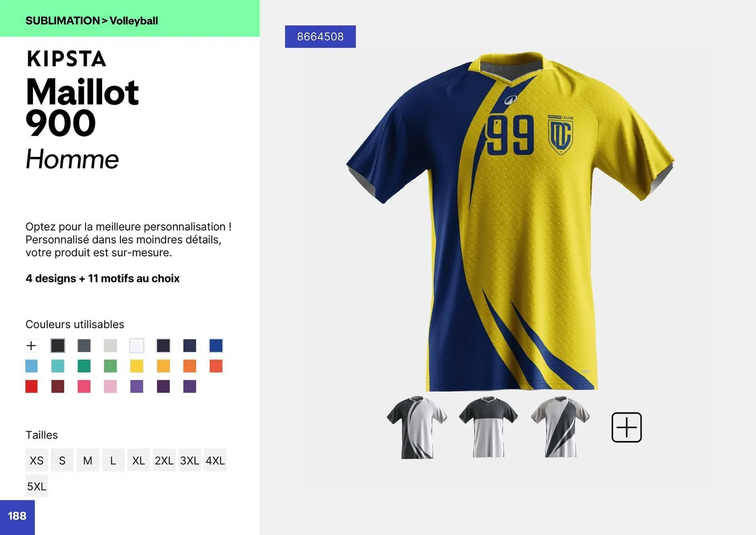This screenshot has width=756, height=535.
Task: Choose size XS
Action: point(37,460)
